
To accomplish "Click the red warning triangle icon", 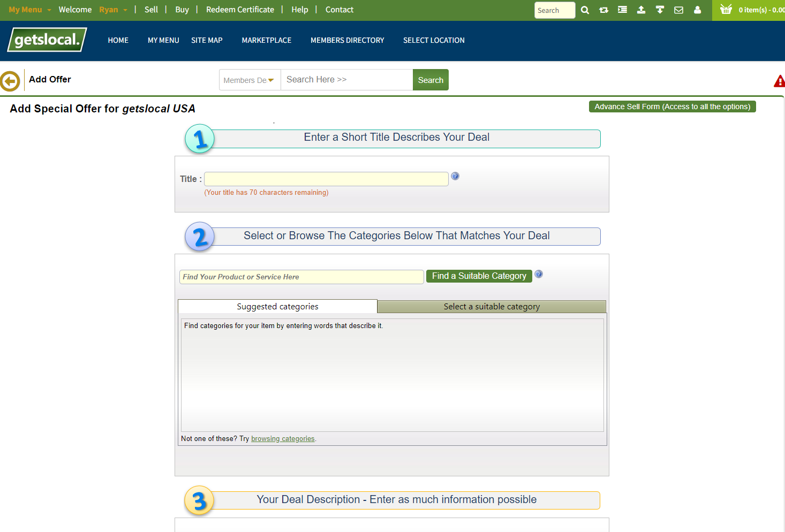I will point(780,81).
